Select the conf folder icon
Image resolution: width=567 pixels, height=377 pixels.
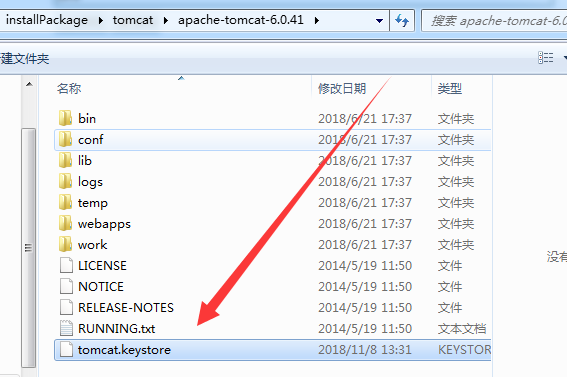point(65,140)
